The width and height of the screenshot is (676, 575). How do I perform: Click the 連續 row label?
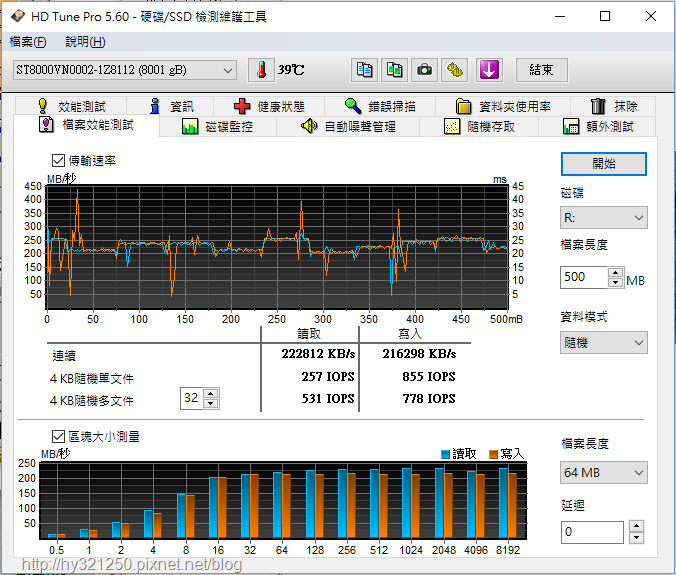pos(64,356)
